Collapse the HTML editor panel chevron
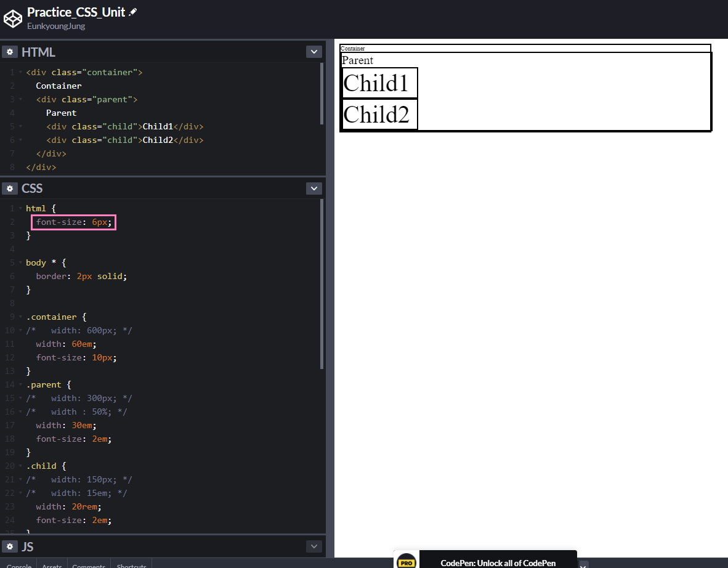Viewport: 728px width, 568px height. pos(313,51)
